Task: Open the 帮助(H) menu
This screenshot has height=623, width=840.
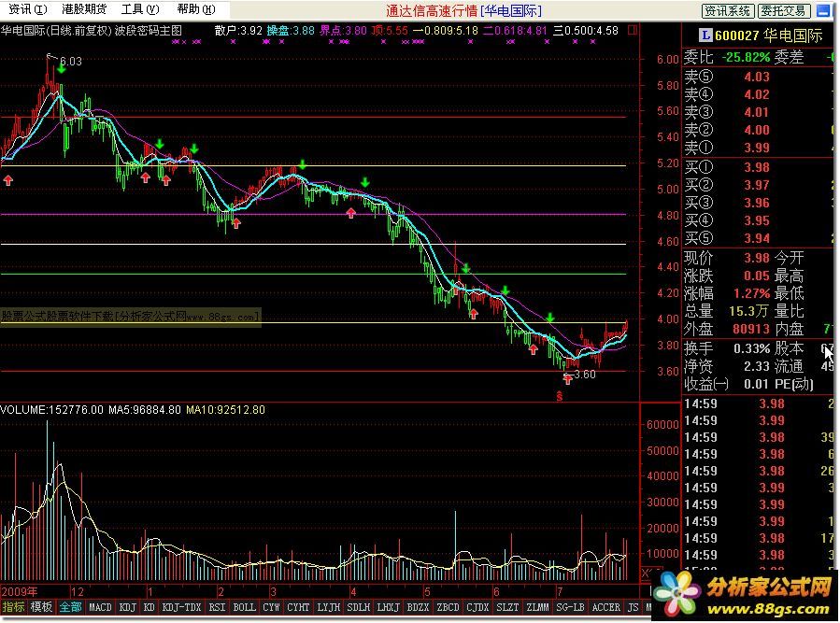Action: (x=196, y=9)
